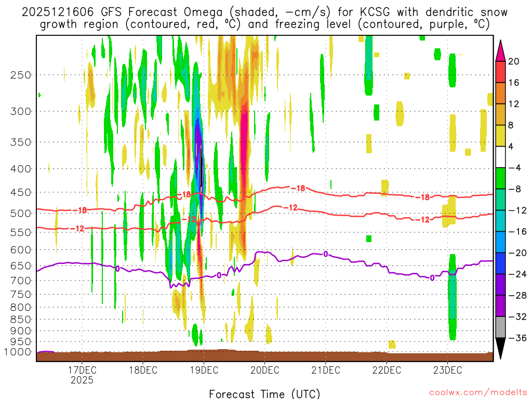Click the brown terrain band at chart bottom
Viewport: 532px width, 399px height.
tap(264, 356)
